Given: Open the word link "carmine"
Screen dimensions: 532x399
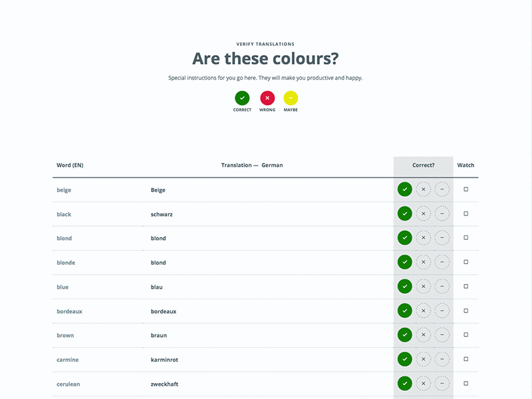Looking at the screenshot, I should (x=67, y=359).
